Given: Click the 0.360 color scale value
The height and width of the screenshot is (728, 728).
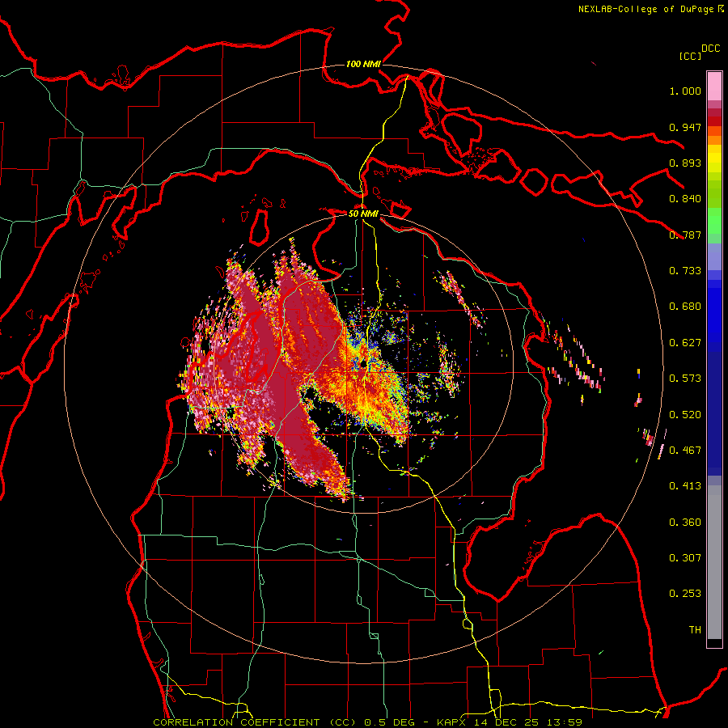Looking at the screenshot, I should [685, 523].
